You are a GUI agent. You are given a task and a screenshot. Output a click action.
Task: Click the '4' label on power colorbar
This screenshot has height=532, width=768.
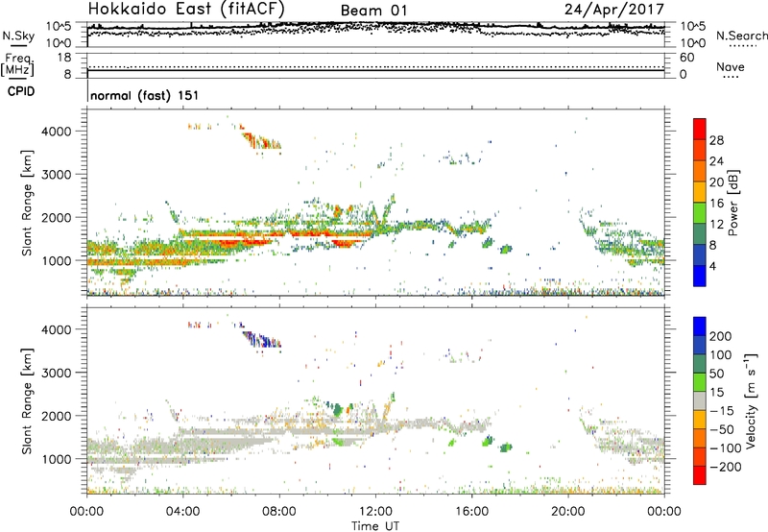tap(712, 266)
